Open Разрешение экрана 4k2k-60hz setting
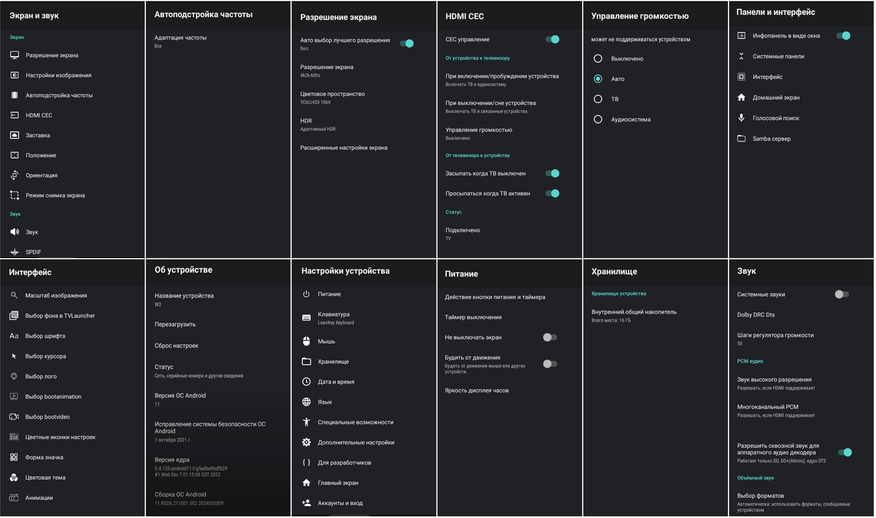This screenshot has height=518, width=876. click(327, 70)
